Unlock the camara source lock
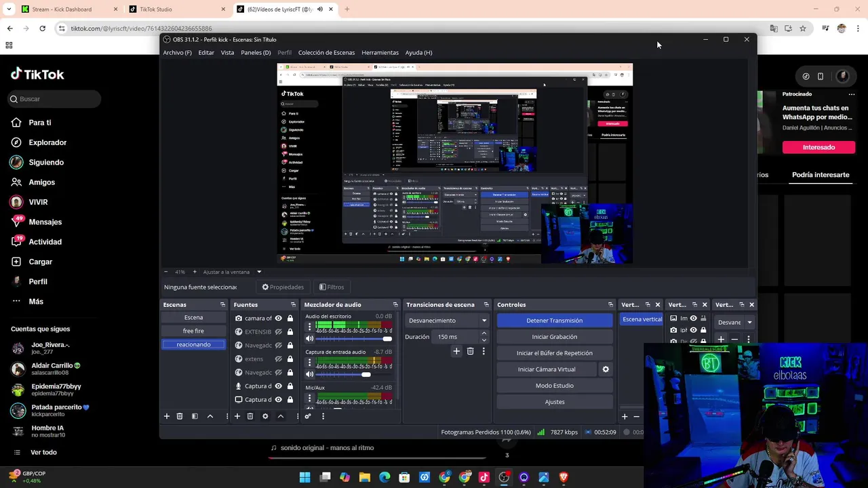 coord(290,319)
